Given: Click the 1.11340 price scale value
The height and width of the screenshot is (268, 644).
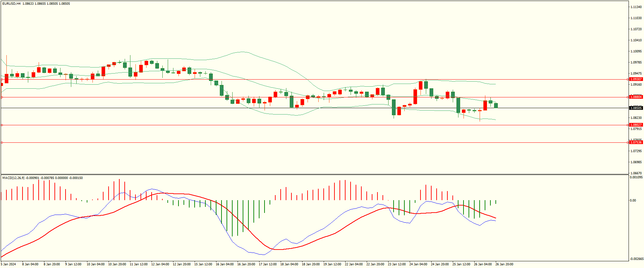Looking at the screenshot, I should pos(636,7).
